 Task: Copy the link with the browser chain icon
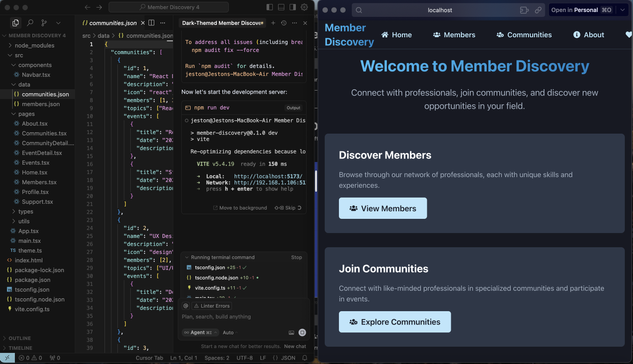click(538, 10)
